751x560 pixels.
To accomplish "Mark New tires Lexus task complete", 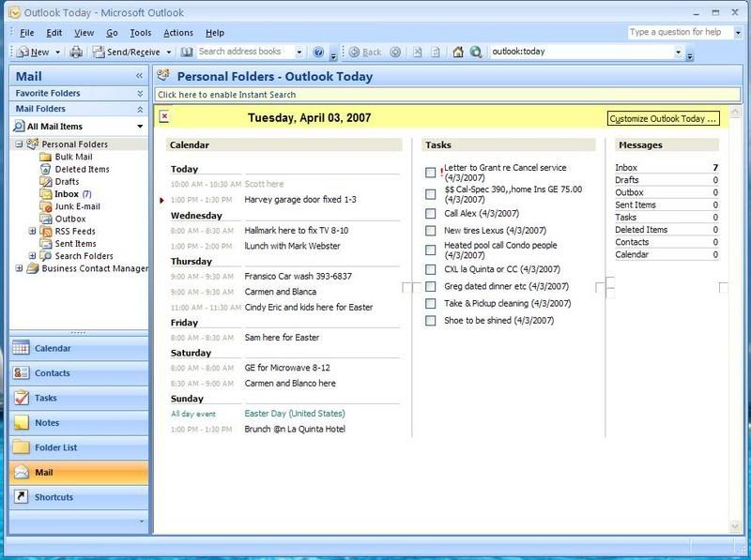I will [431, 230].
